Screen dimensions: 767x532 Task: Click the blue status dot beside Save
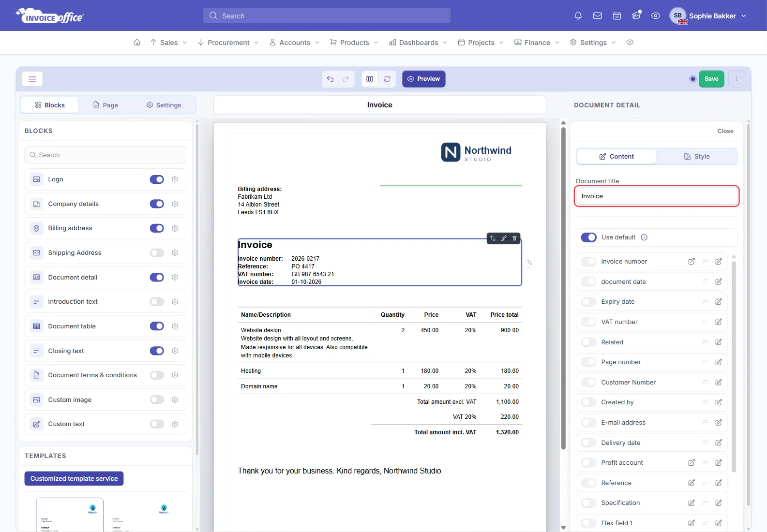692,79
